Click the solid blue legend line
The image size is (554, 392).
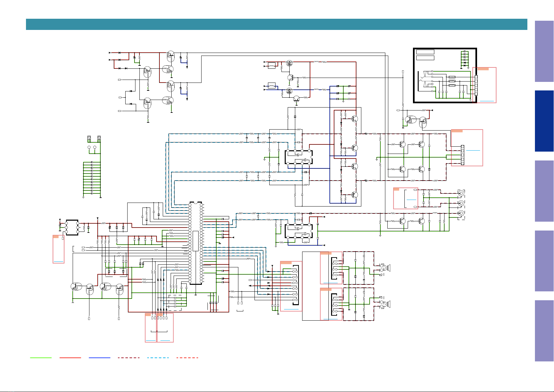coord(99,357)
